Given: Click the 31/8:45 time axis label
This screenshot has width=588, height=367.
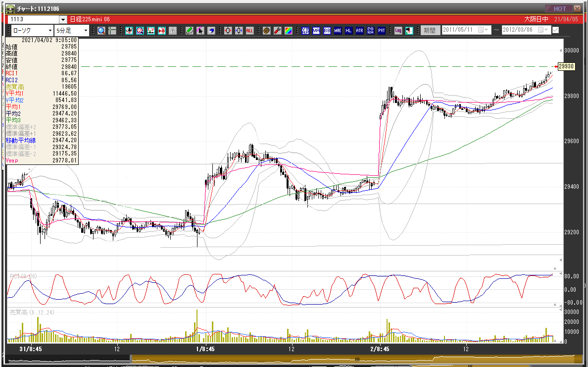Looking at the screenshot, I should pyautogui.click(x=31, y=349).
